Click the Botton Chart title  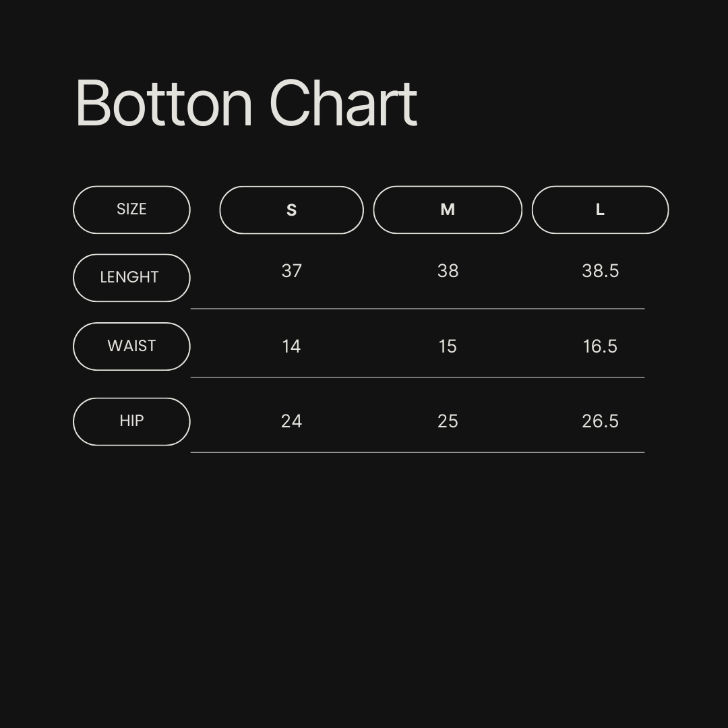point(246,103)
